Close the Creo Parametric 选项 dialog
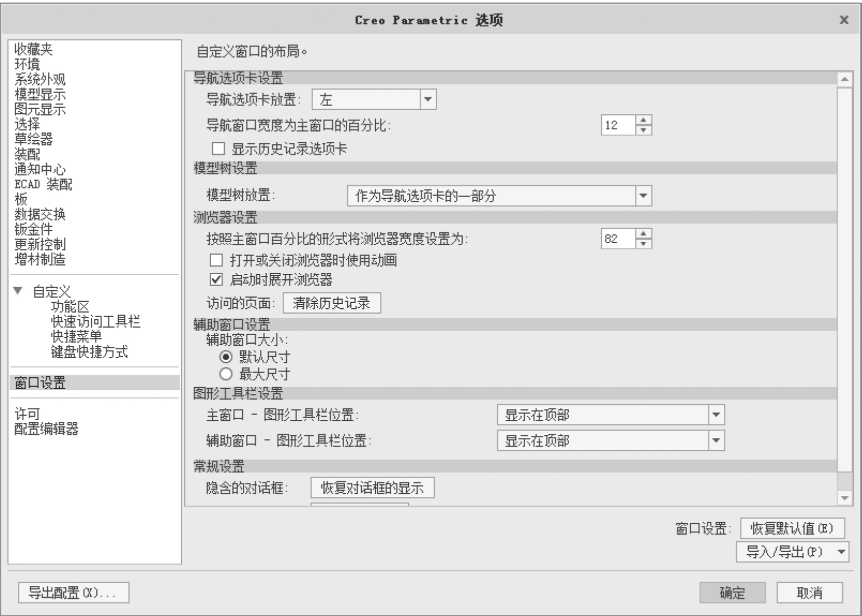The height and width of the screenshot is (616, 862). tap(844, 20)
